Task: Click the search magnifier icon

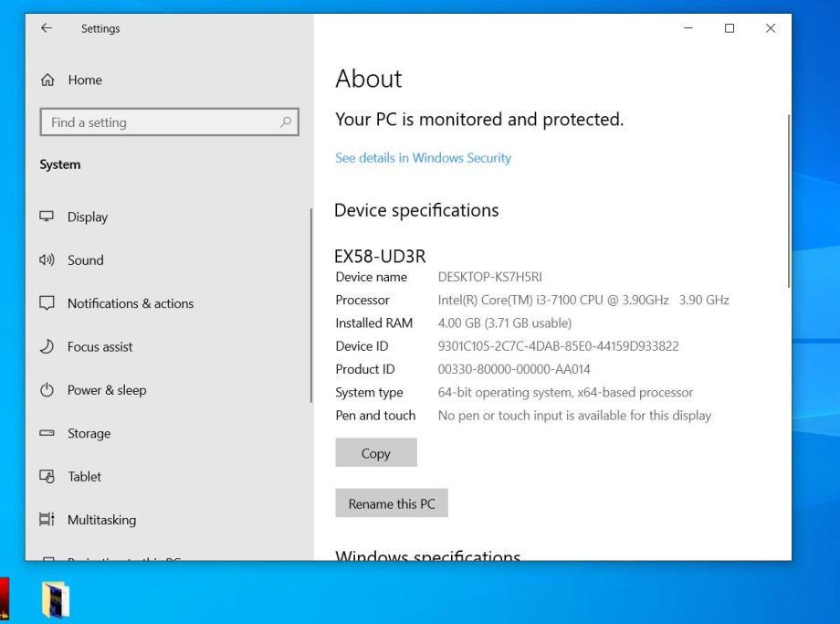Action: pos(286,122)
